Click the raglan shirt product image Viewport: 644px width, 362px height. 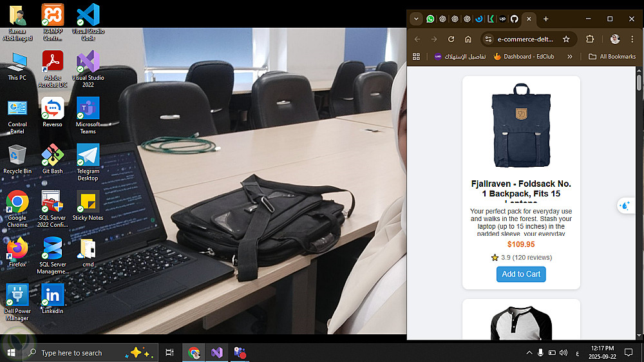(521, 323)
